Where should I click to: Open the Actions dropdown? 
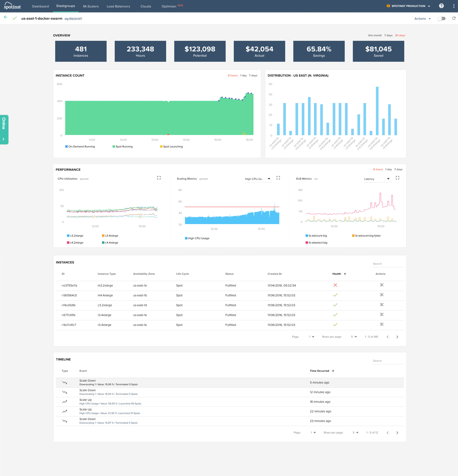[422, 19]
